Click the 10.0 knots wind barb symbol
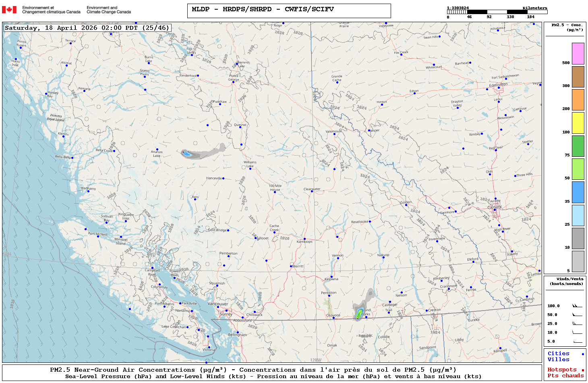The image size is (588, 383). click(x=577, y=333)
